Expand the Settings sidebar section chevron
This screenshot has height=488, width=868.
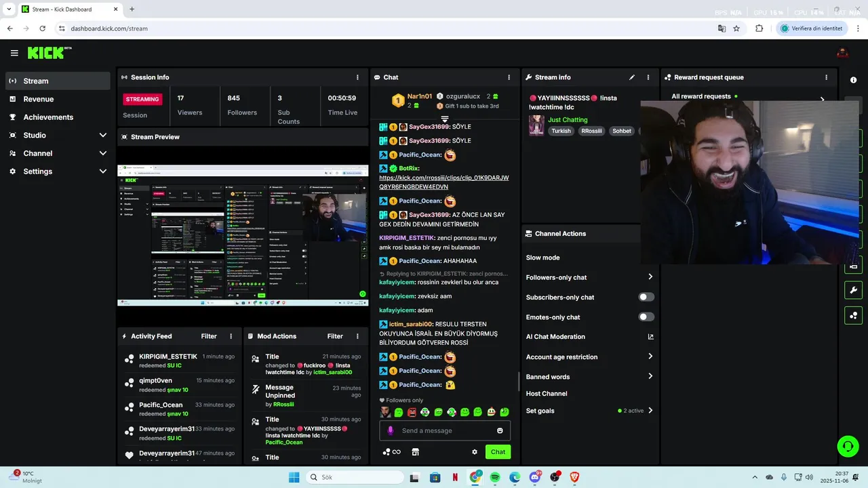click(x=103, y=171)
